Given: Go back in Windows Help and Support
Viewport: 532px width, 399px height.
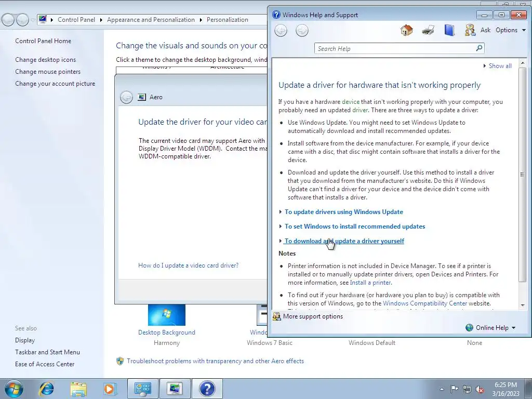Looking at the screenshot, I should click(281, 31).
